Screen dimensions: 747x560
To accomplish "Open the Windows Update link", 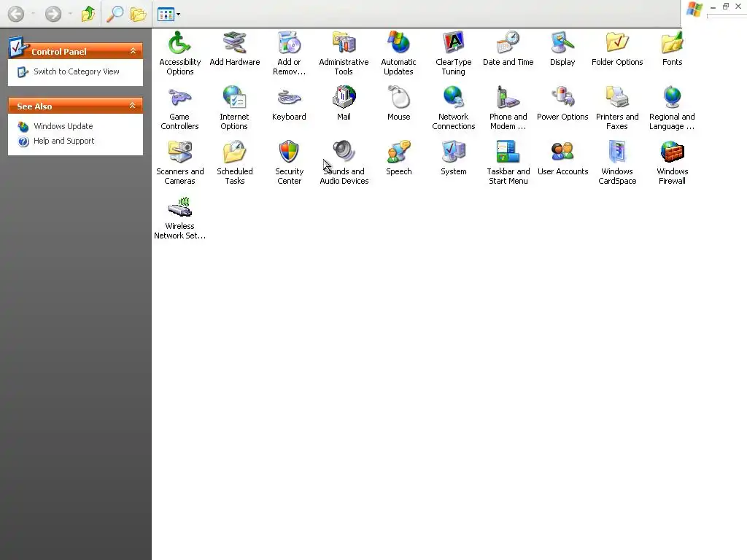I will point(63,126).
